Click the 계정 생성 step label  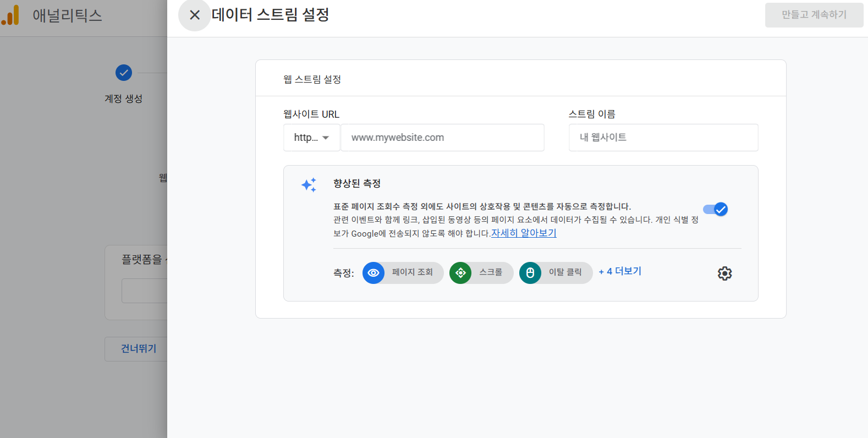point(124,98)
